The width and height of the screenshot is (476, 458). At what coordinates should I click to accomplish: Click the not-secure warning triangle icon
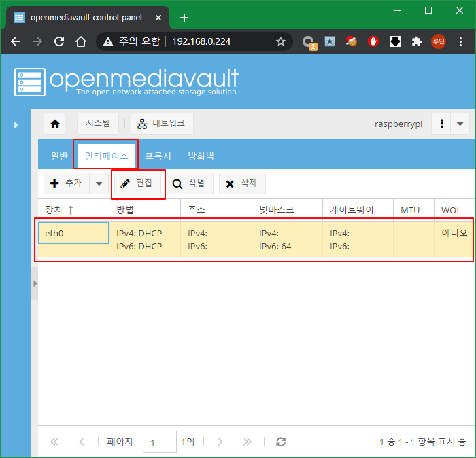pos(107,41)
